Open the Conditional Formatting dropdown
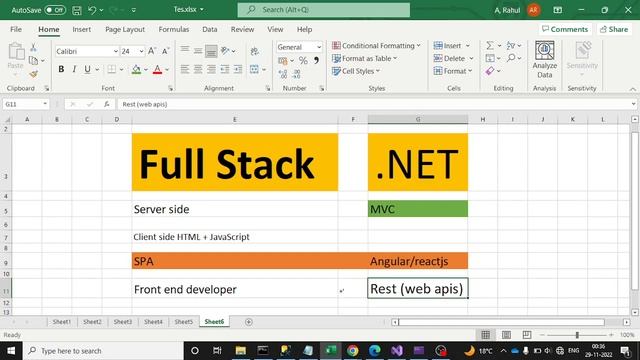This screenshot has width=640, height=360. coord(376,45)
